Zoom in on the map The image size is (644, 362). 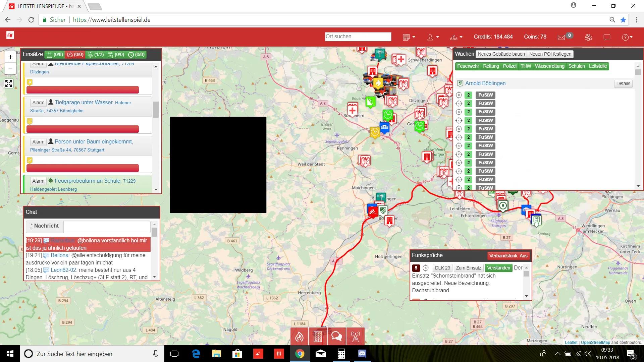(x=10, y=57)
